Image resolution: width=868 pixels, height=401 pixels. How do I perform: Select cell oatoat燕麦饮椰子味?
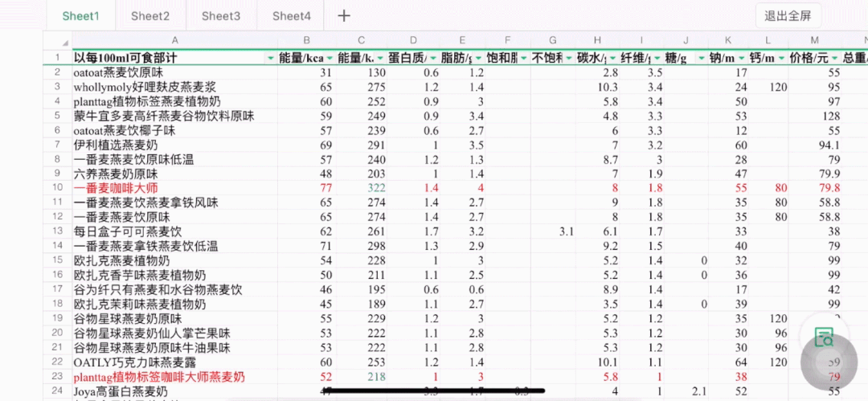click(174, 131)
